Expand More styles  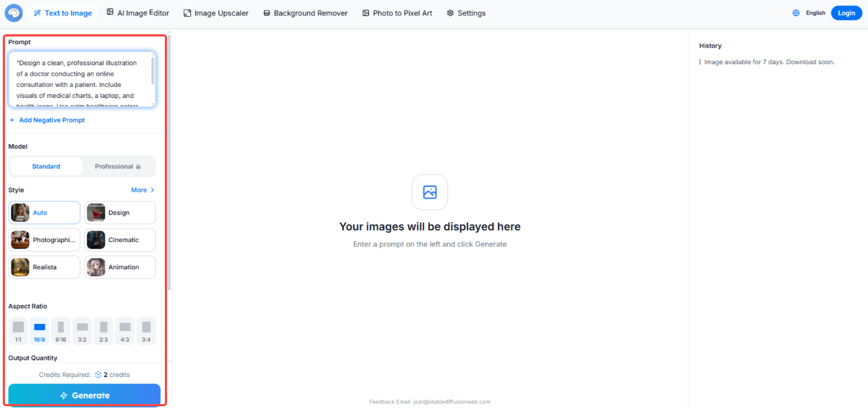(143, 190)
